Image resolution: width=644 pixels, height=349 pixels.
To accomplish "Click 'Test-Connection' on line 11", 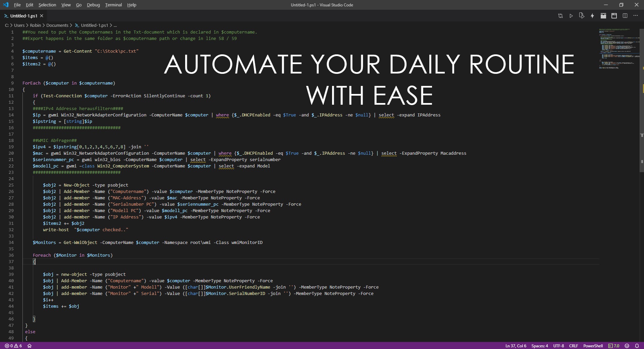I will tap(62, 96).
